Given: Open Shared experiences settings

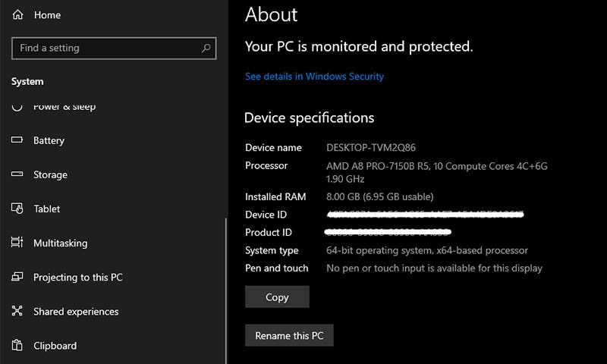Looking at the screenshot, I should click(x=76, y=312).
